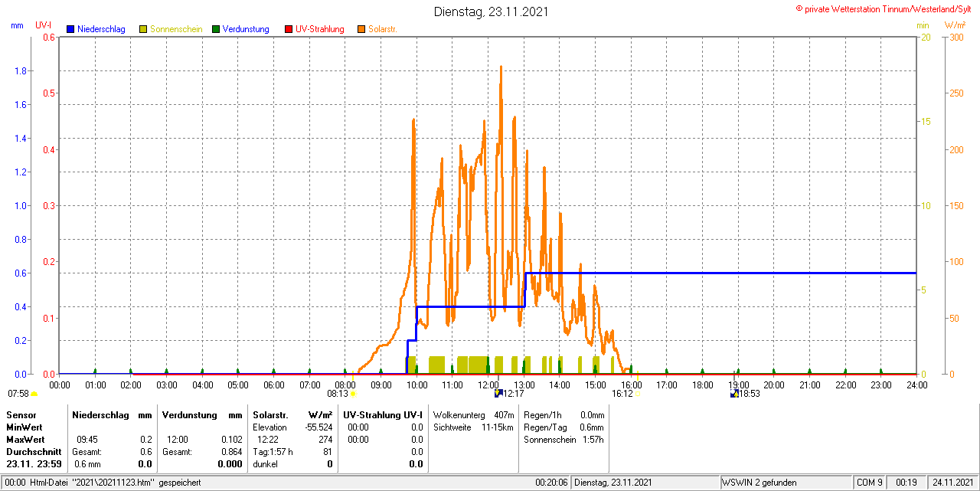Screen dimensions: 980x491
Task: Click the blue Niederschlag legend swatch
Action: click(70, 29)
